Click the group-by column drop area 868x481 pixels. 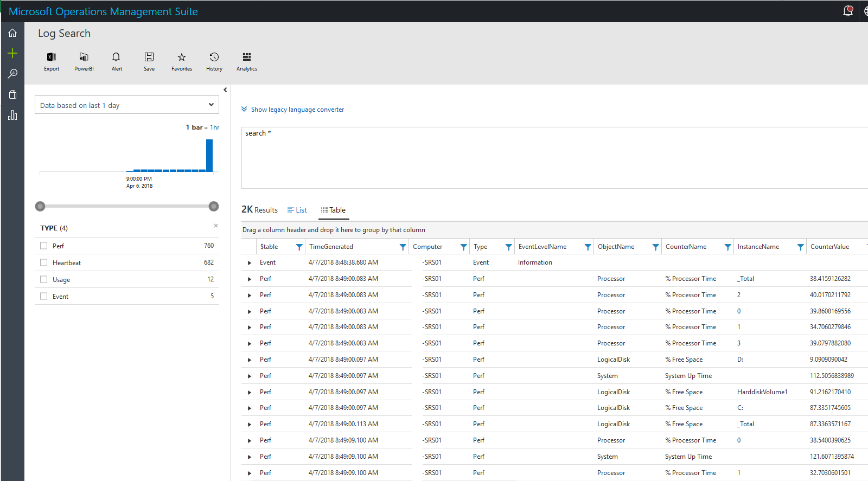coord(554,230)
